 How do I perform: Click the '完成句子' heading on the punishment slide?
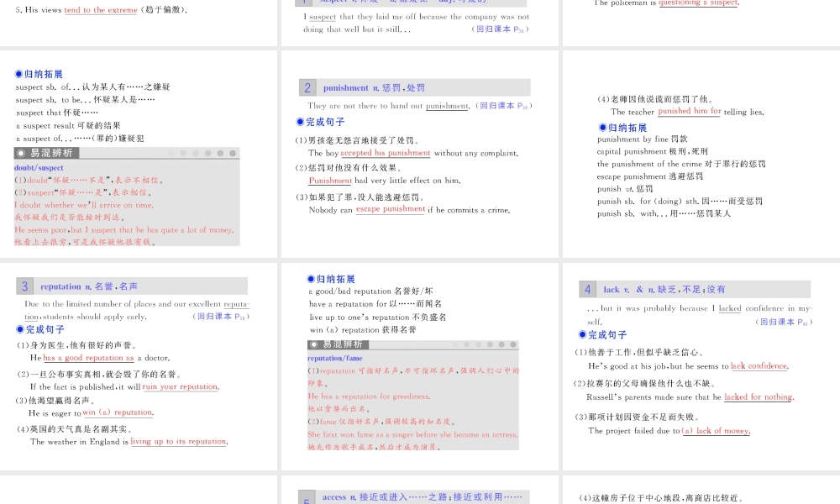[x=320, y=122]
